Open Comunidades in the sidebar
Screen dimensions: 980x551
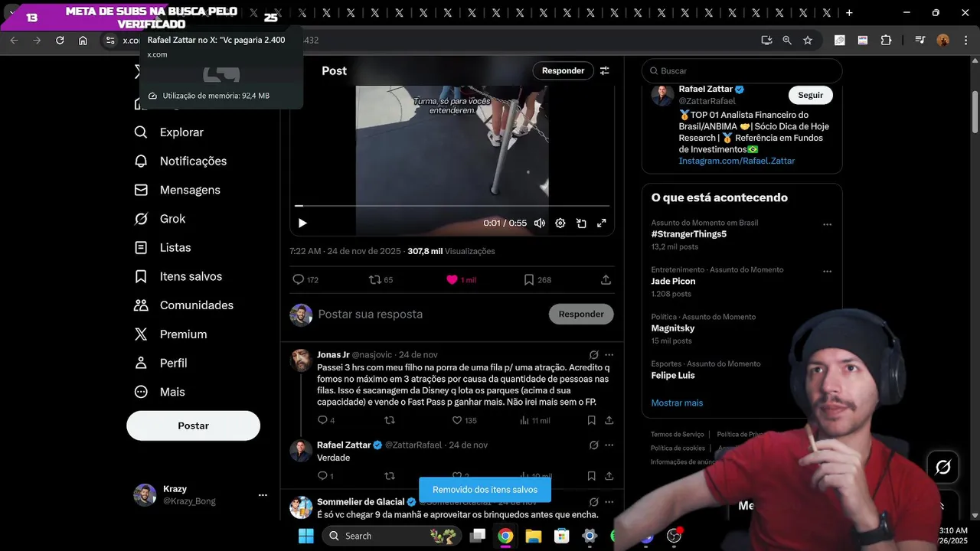[x=184, y=305]
